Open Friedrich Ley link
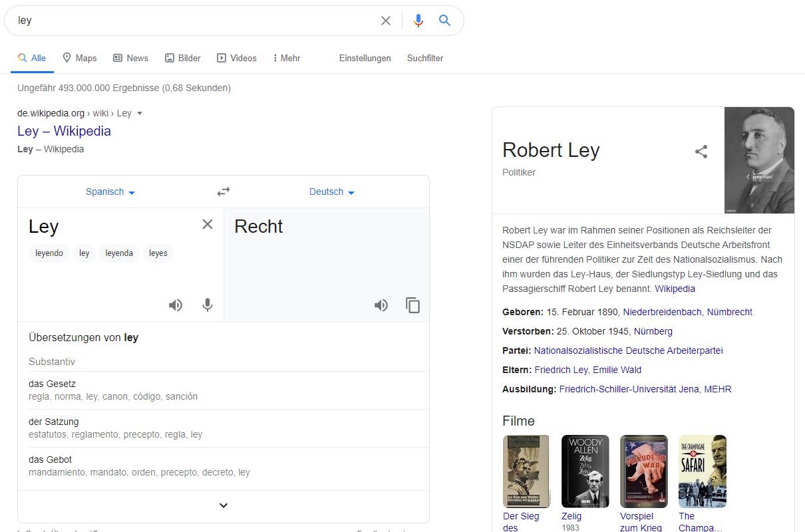805x532 pixels. (x=561, y=370)
